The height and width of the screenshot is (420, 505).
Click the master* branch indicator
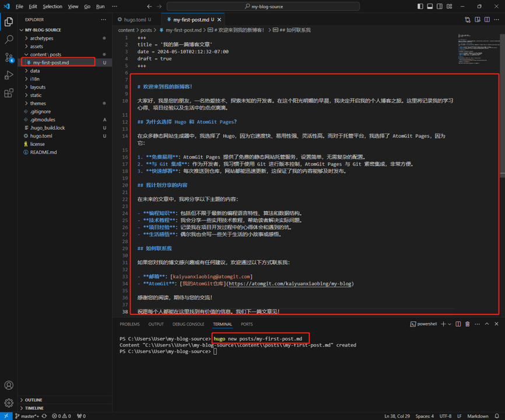click(x=27, y=416)
